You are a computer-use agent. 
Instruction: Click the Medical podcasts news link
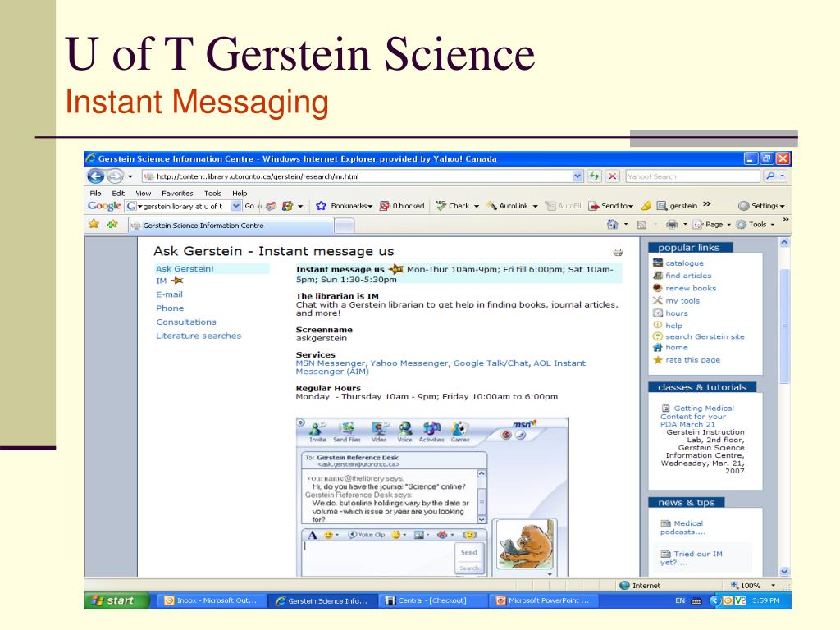[x=682, y=527]
